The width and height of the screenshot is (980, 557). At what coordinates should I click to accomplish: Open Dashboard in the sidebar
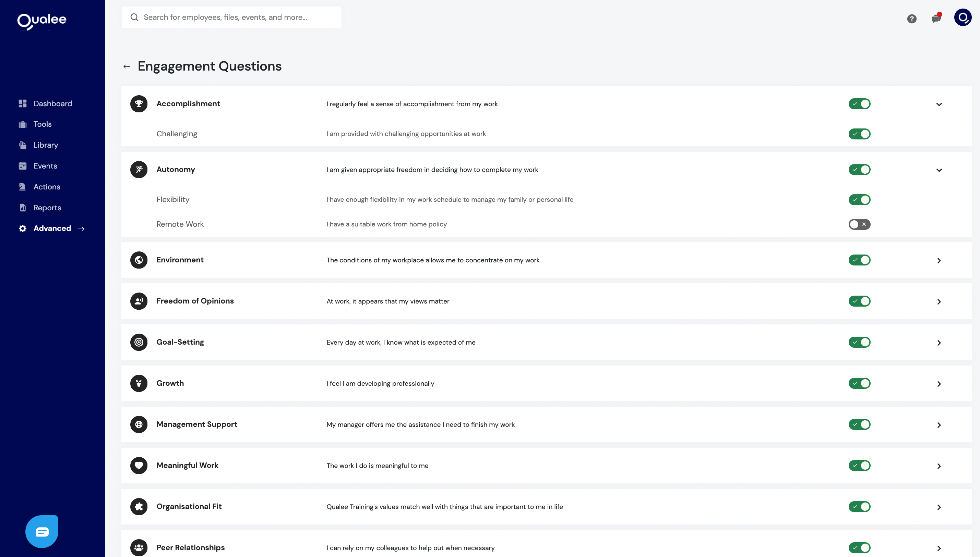(x=52, y=104)
